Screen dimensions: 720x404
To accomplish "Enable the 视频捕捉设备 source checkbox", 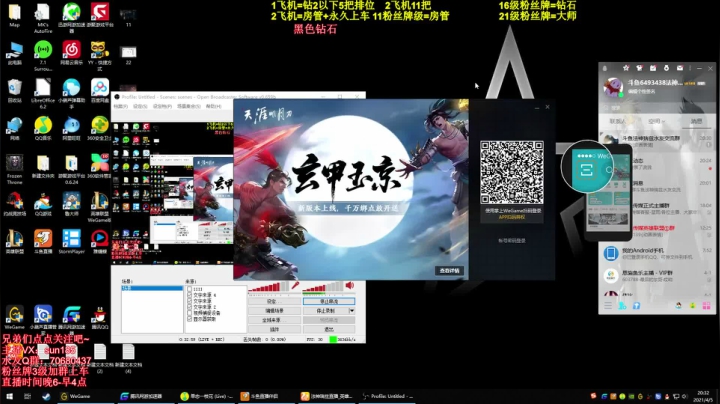I will [189, 313].
